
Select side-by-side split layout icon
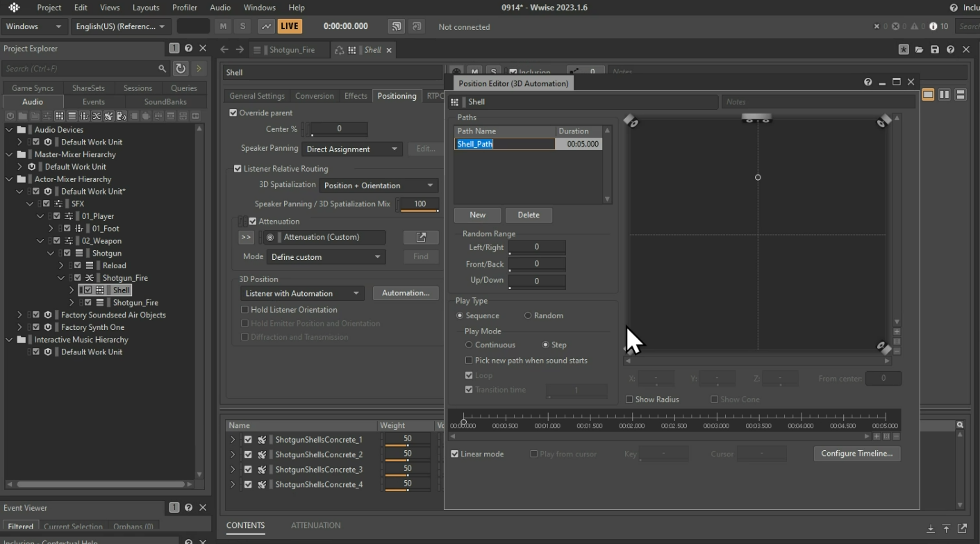945,94
